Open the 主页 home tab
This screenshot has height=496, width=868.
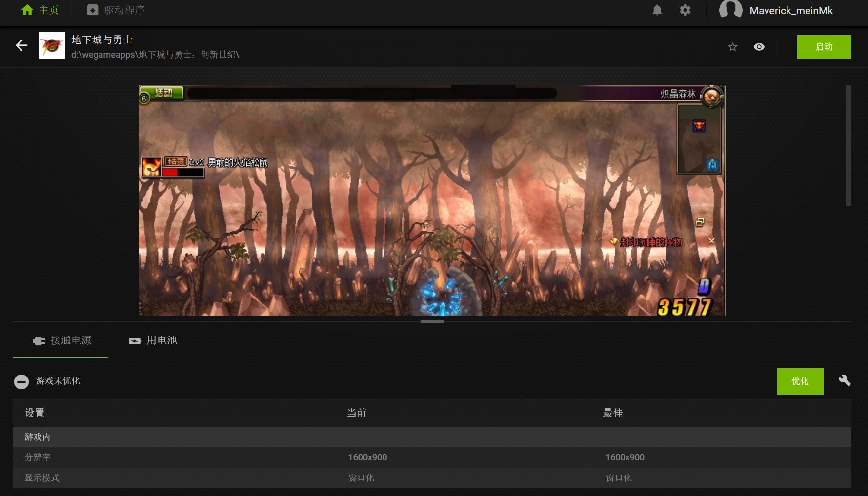coord(40,10)
